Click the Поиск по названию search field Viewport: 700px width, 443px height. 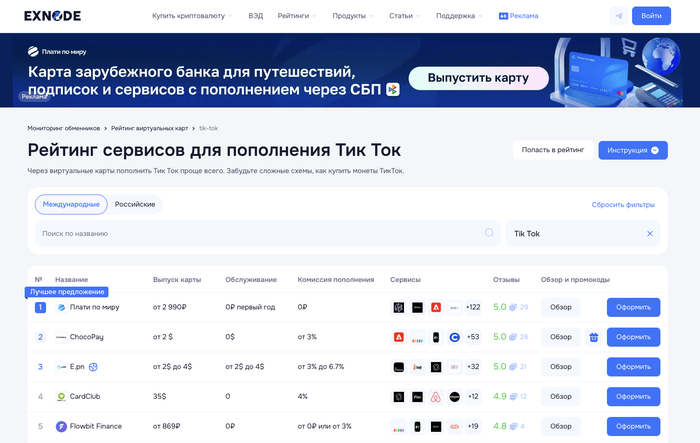pyautogui.click(x=260, y=233)
